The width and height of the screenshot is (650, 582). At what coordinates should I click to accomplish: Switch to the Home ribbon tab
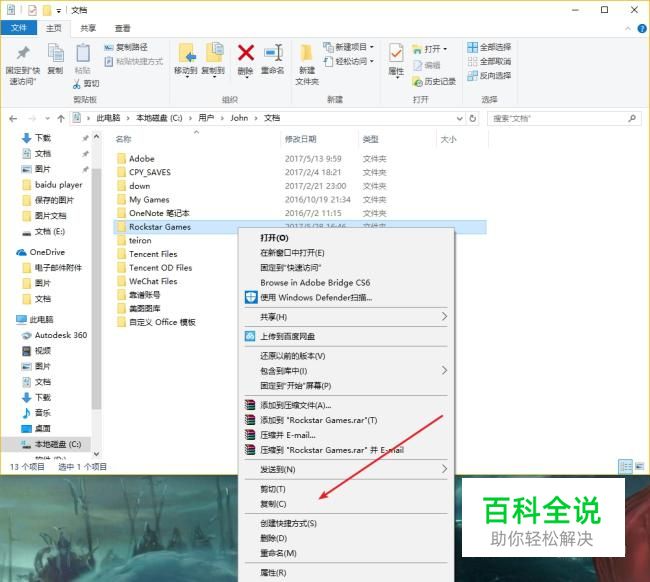click(x=53, y=28)
